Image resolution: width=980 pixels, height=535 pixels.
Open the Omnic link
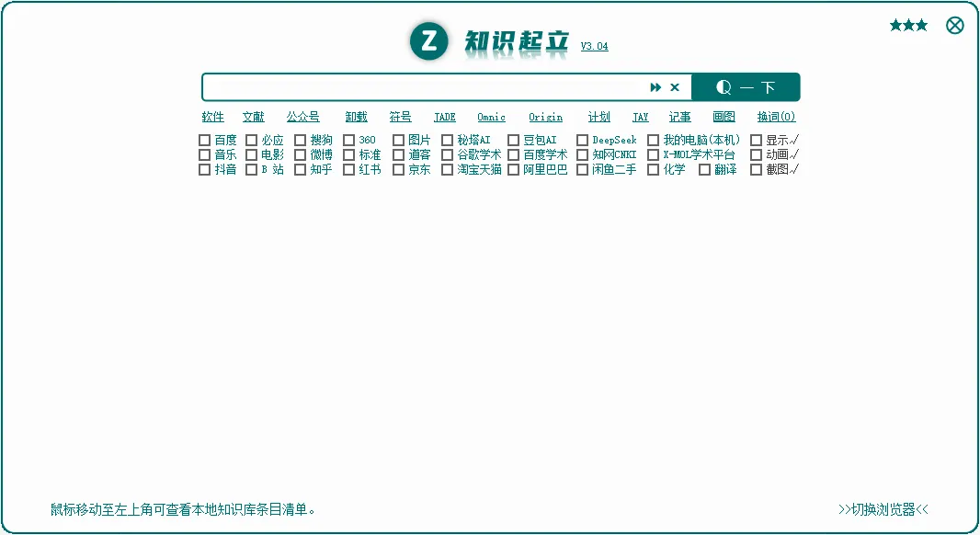[491, 117]
